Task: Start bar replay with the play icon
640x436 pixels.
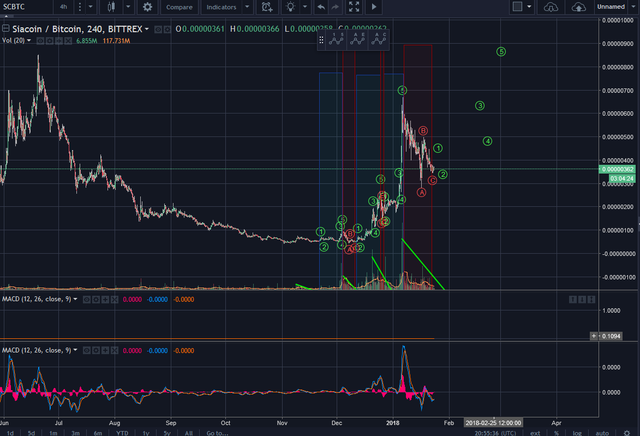Action: [x=374, y=7]
